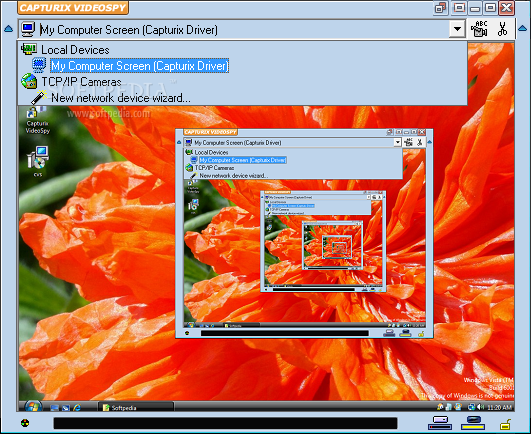
Task: Click the CAPTURIX VIDEOSPY title logo
Action: click(73, 7)
